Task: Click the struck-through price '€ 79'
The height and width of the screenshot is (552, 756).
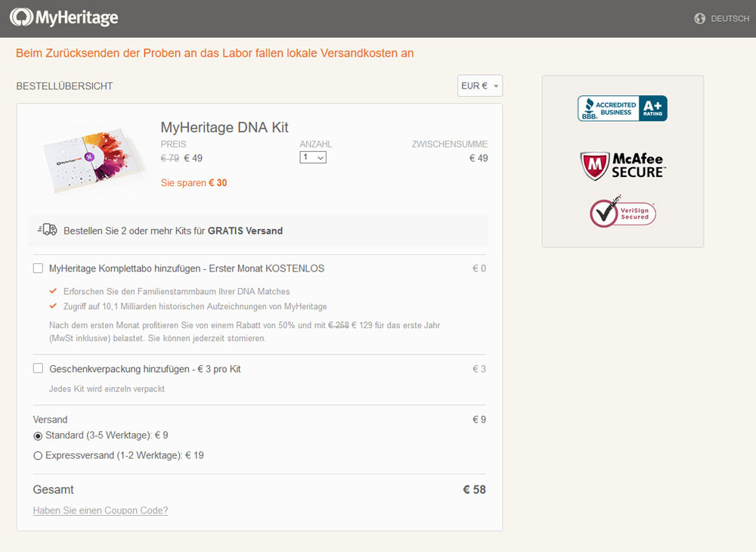Action: [x=169, y=158]
